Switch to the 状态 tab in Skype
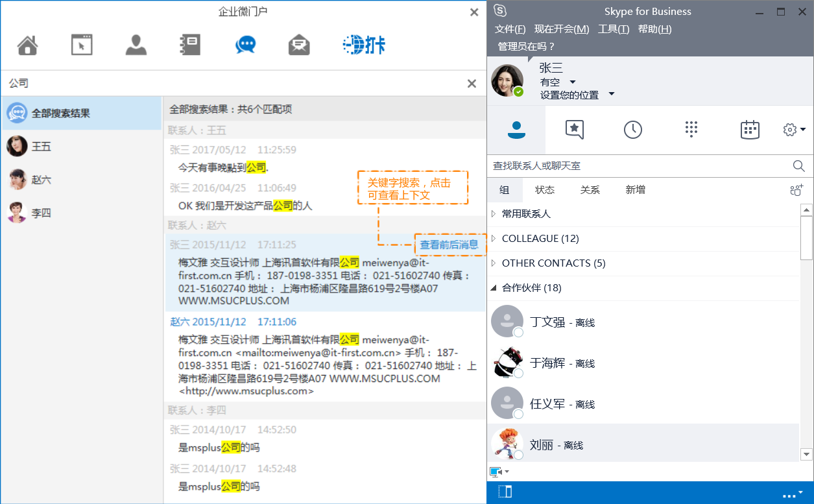This screenshot has width=814, height=504. coord(545,190)
